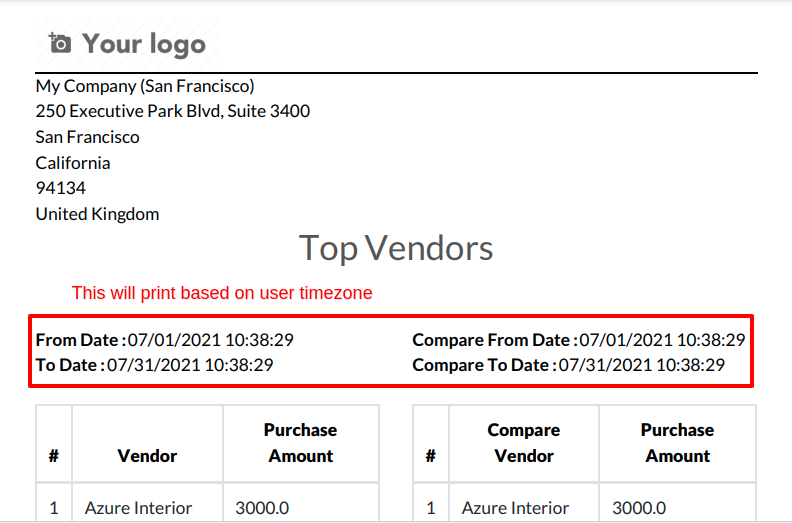Click the camera icon beside Your logo

(x=60, y=43)
